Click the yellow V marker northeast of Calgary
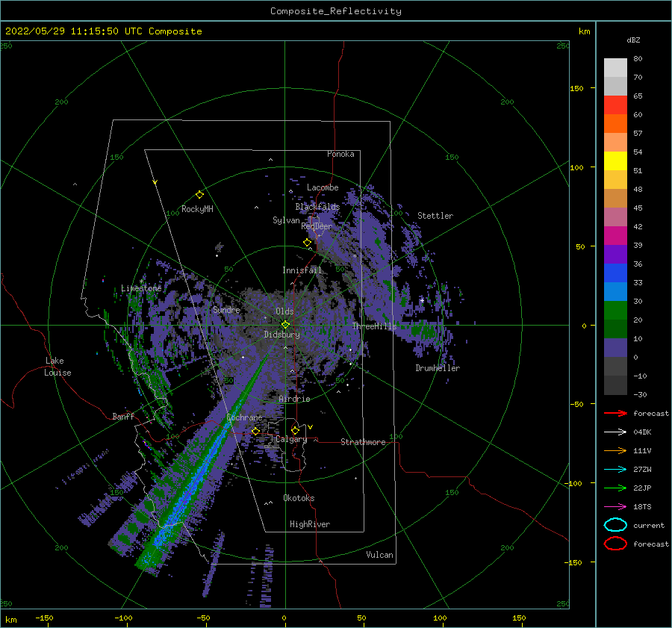672x628 pixels. tap(311, 427)
